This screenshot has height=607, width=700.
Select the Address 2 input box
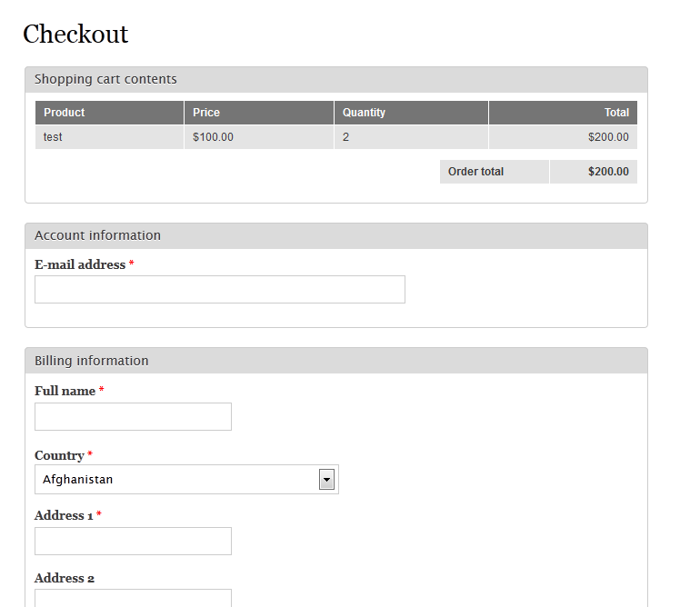tap(133, 598)
